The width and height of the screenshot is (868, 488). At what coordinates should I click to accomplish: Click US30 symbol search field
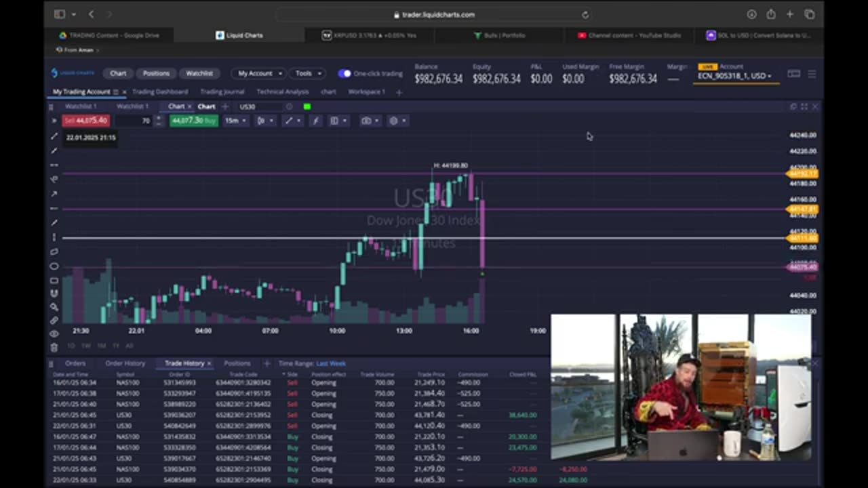click(x=260, y=106)
